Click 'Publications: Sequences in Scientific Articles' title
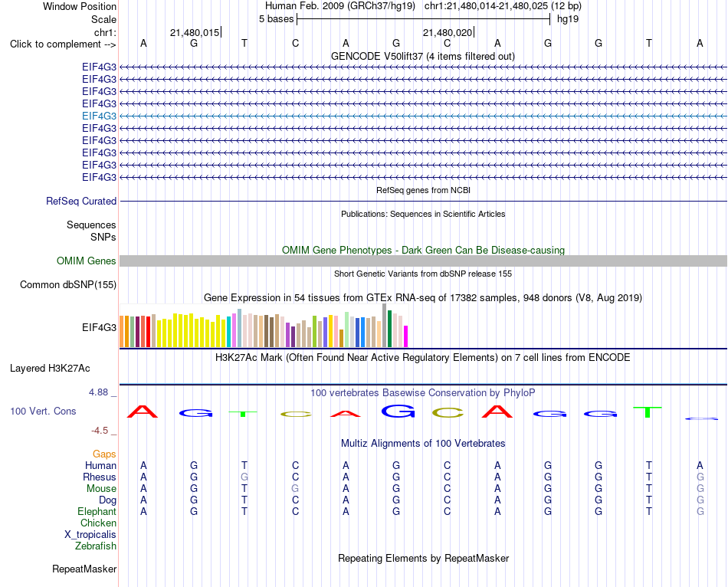728x587 pixels. (x=423, y=214)
